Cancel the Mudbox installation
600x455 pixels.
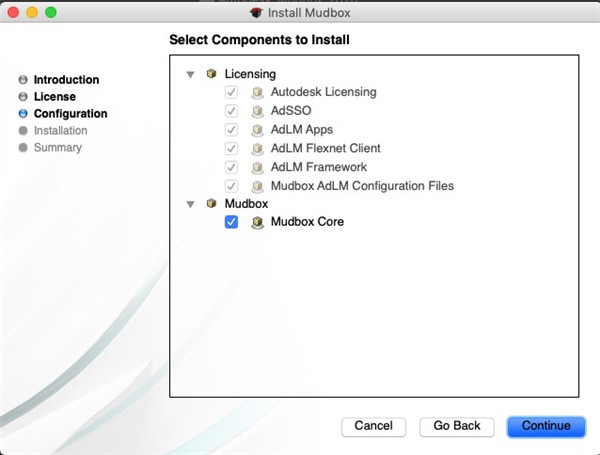(x=373, y=426)
